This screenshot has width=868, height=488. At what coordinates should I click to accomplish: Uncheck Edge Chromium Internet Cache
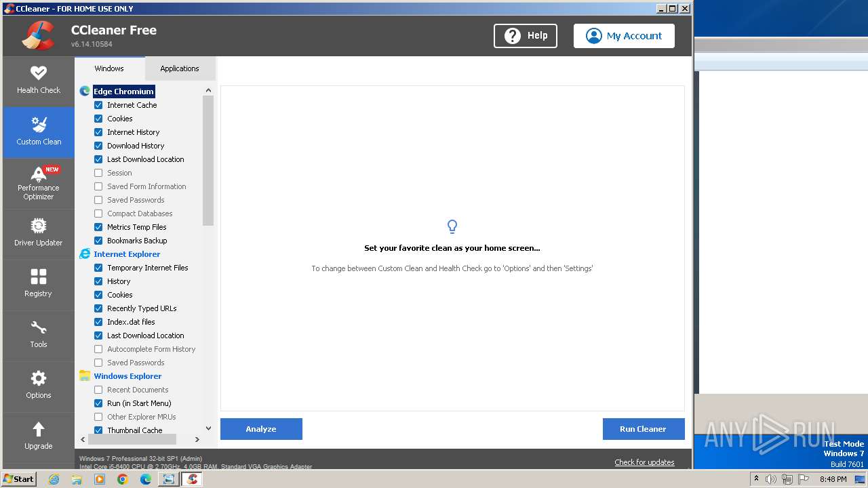pyautogui.click(x=98, y=105)
